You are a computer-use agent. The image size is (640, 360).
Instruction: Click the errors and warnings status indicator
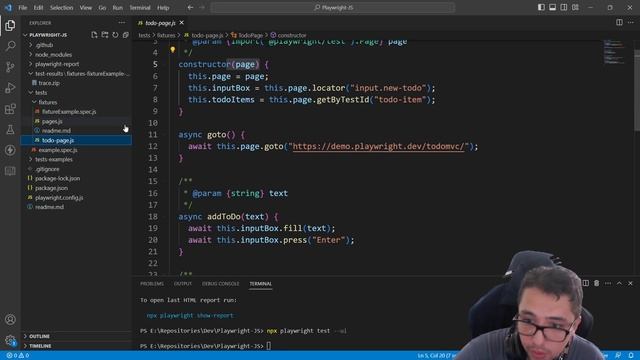coord(18,356)
